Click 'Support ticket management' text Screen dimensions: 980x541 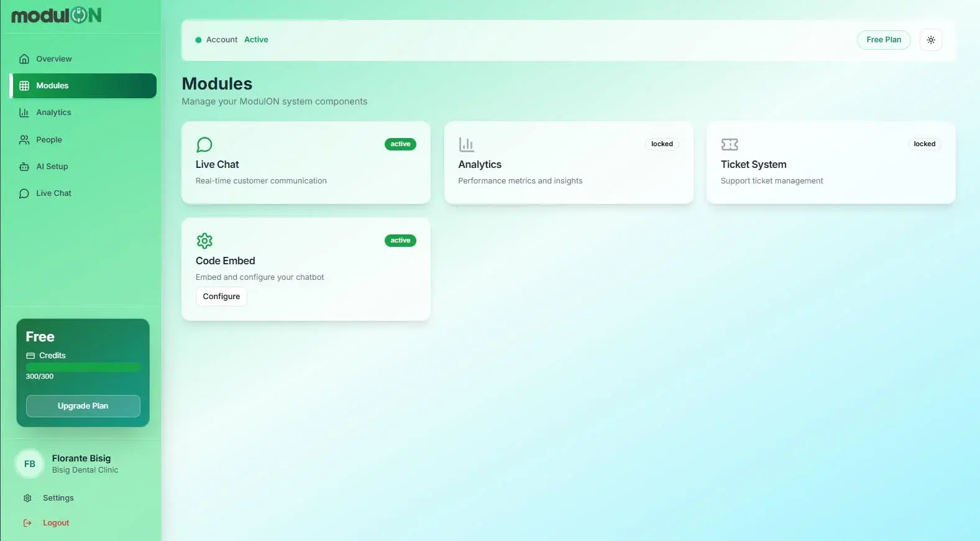[x=772, y=181]
